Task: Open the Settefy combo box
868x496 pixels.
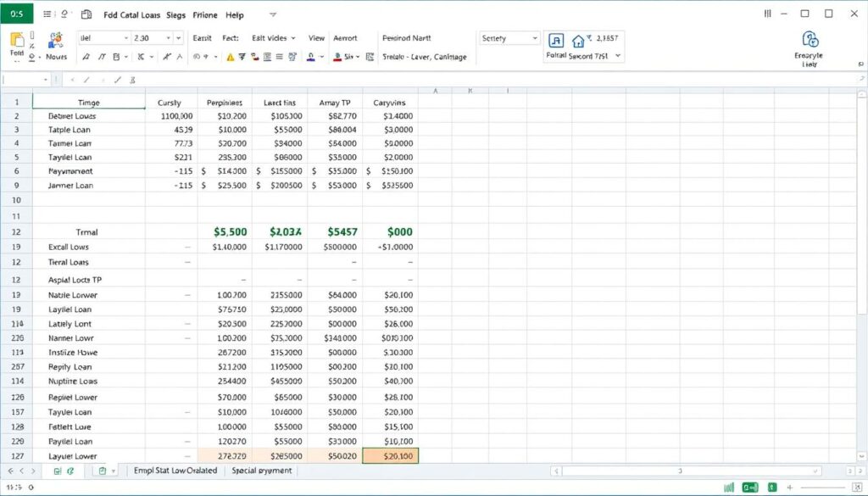Action: coord(509,38)
